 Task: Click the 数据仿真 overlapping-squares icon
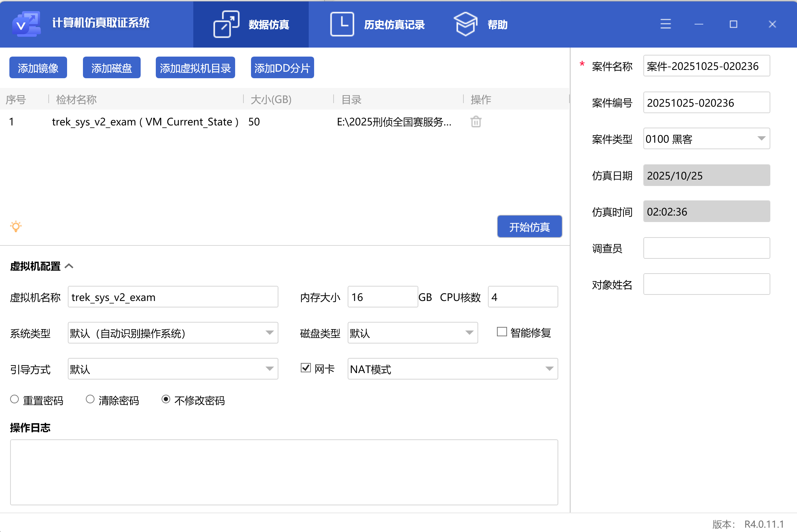coord(226,24)
